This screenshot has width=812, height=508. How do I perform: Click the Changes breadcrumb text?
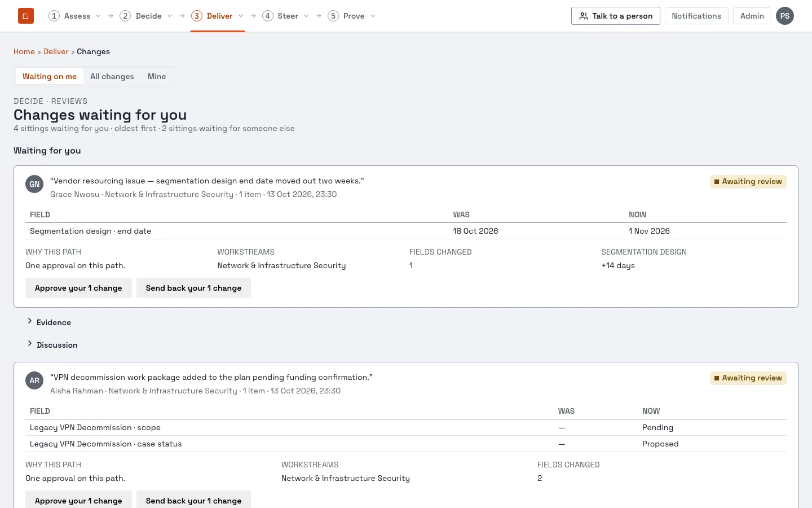point(93,51)
